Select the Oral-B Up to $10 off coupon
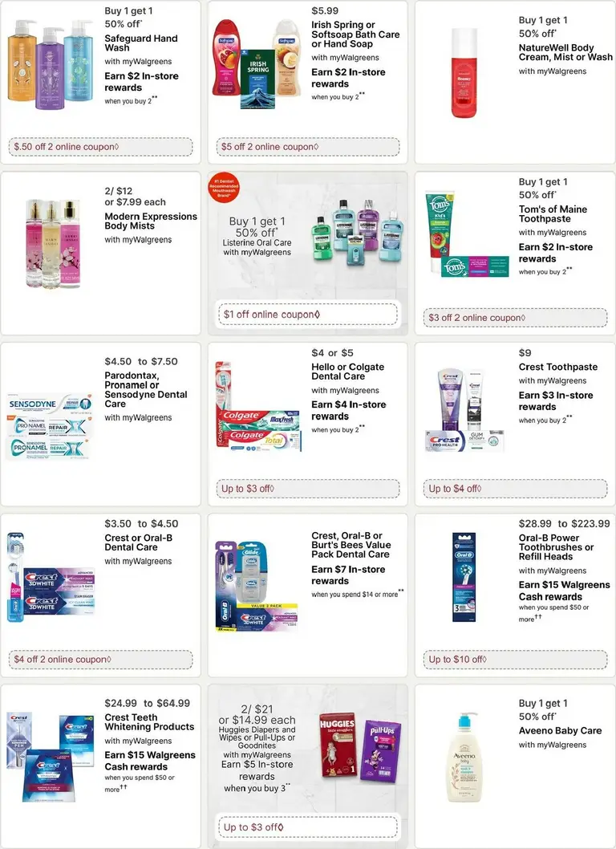This screenshot has height=849, width=616. click(515, 660)
